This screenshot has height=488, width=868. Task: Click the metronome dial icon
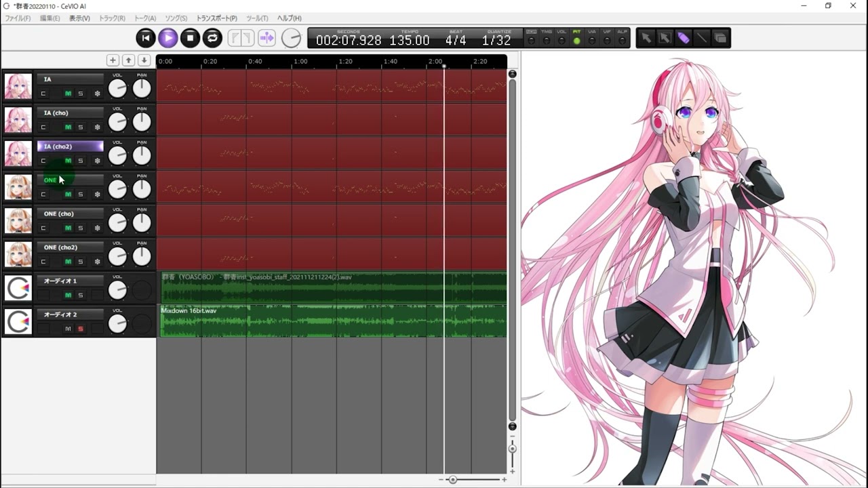click(291, 38)
